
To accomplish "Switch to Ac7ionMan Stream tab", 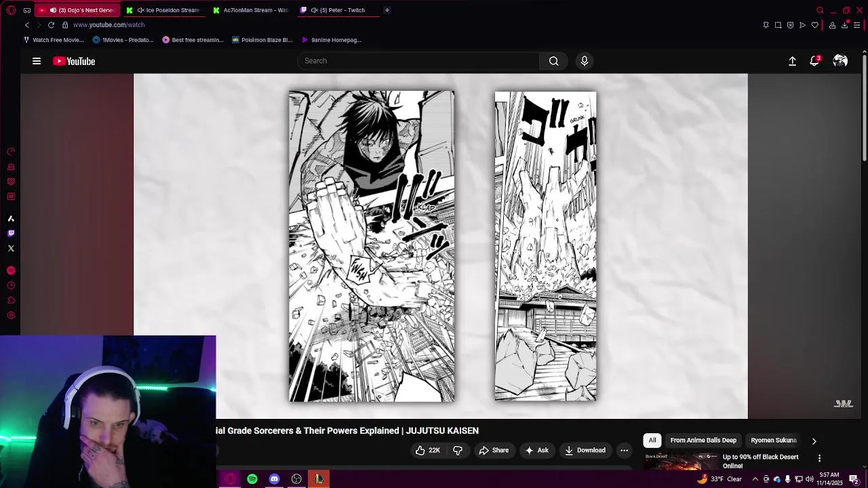I will pyautogui.click(x=250, y=10).
